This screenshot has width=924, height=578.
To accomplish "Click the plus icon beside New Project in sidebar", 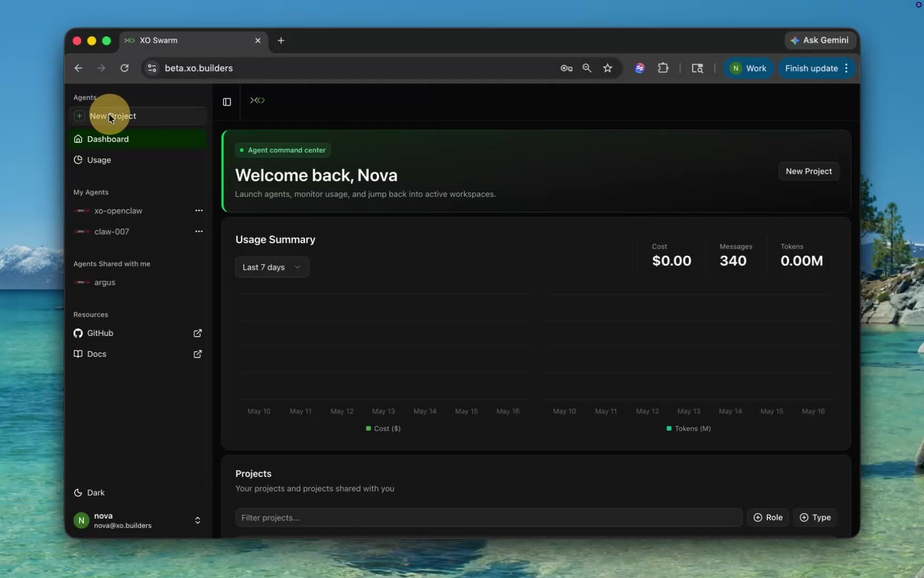I will 79,116.
